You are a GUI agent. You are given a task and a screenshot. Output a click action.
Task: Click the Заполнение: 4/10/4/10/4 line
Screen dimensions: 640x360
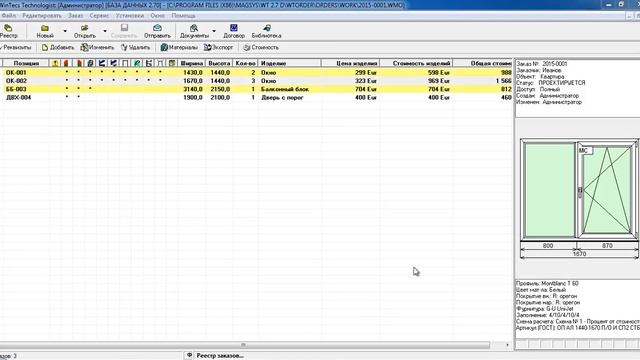[547, 315]
